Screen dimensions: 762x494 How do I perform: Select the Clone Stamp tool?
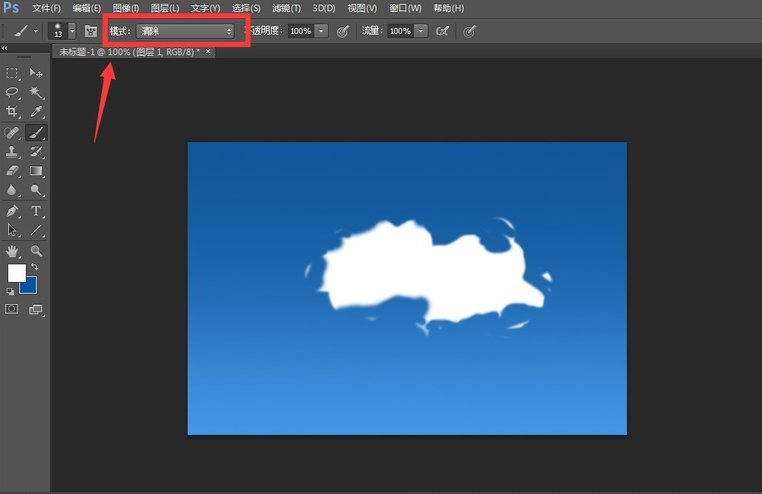click(13, 152)
